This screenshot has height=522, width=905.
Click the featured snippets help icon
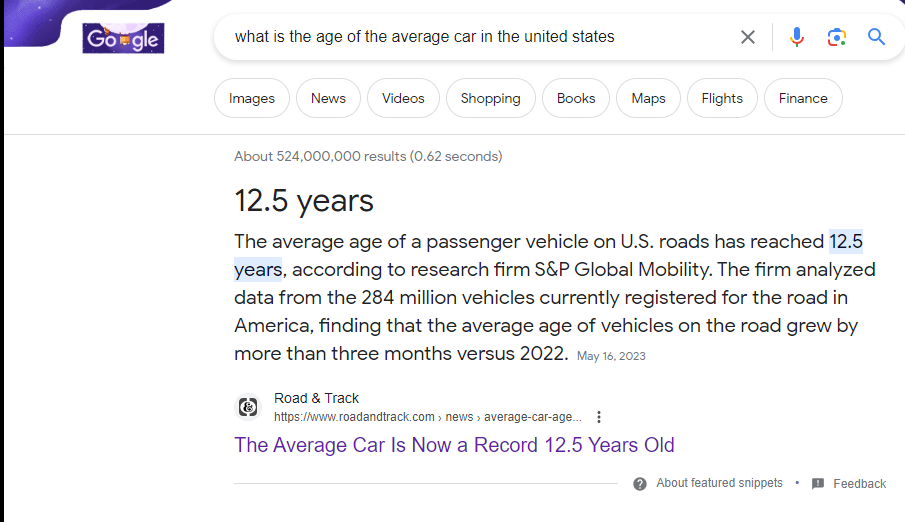pyautogui.click(x=640, y=484)
